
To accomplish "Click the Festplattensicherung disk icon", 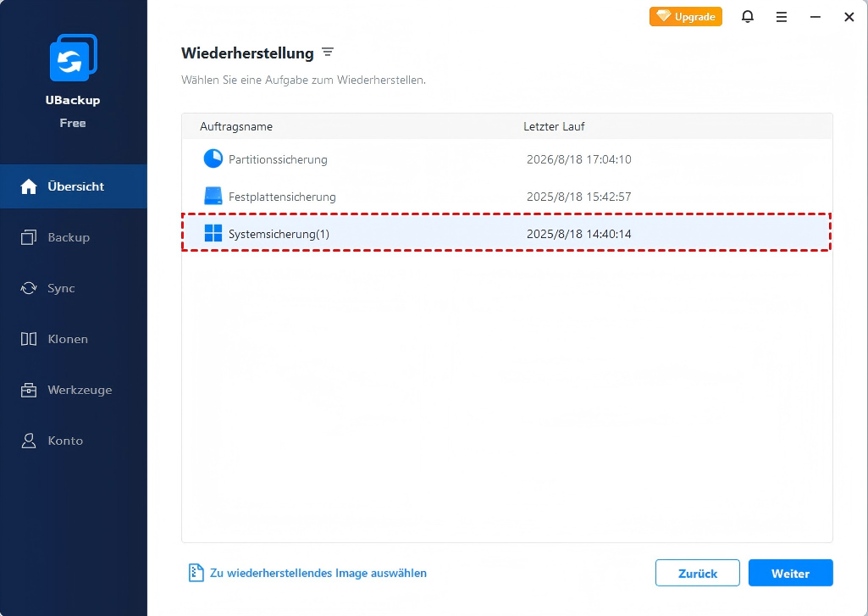I will click(x=213, y=197).
